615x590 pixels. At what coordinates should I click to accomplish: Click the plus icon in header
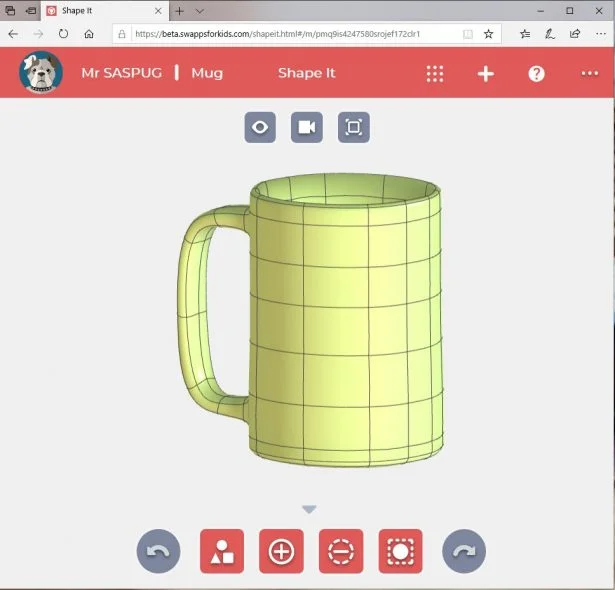point(486,74)
